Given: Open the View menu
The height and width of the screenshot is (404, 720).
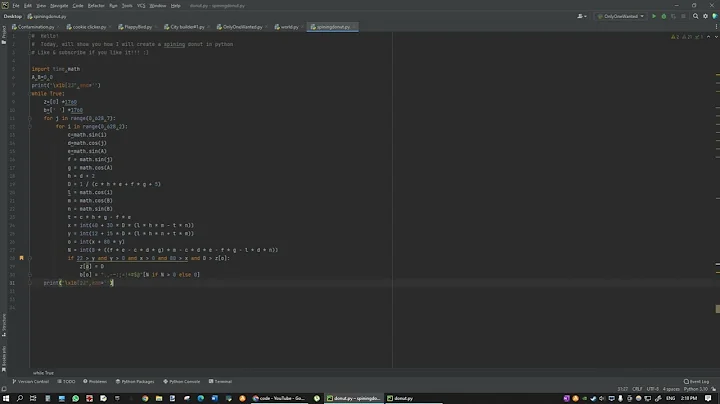Looking at the screenshot, I should [41, 6].
